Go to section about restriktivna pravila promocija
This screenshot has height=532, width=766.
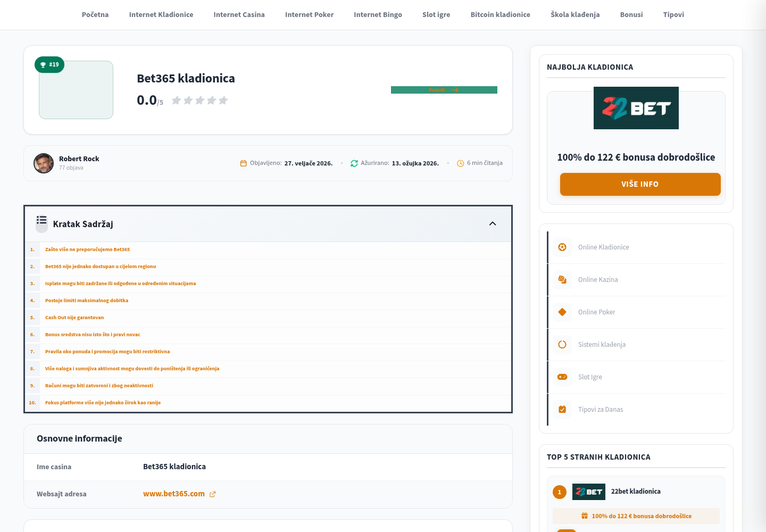pos(107,352)
